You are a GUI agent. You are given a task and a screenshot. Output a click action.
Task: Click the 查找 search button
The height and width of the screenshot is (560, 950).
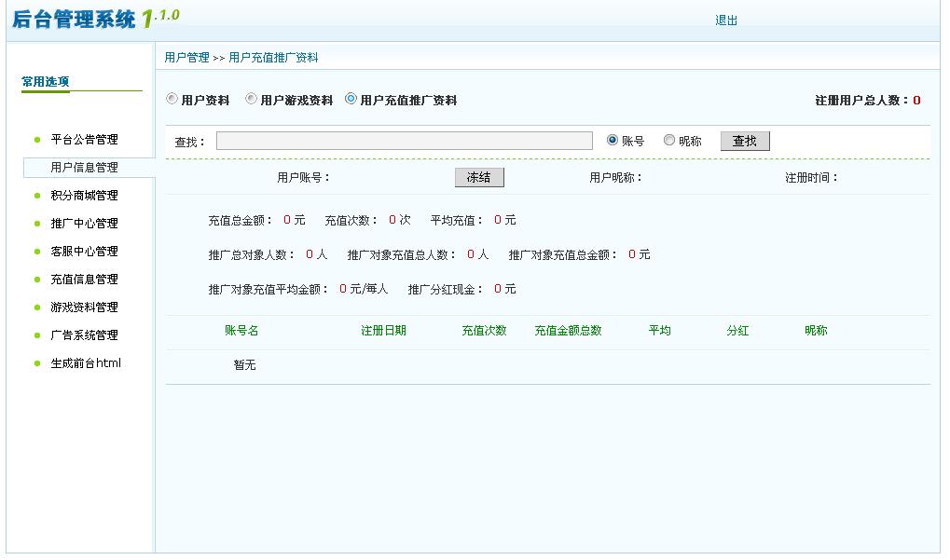tap(743, 141)
